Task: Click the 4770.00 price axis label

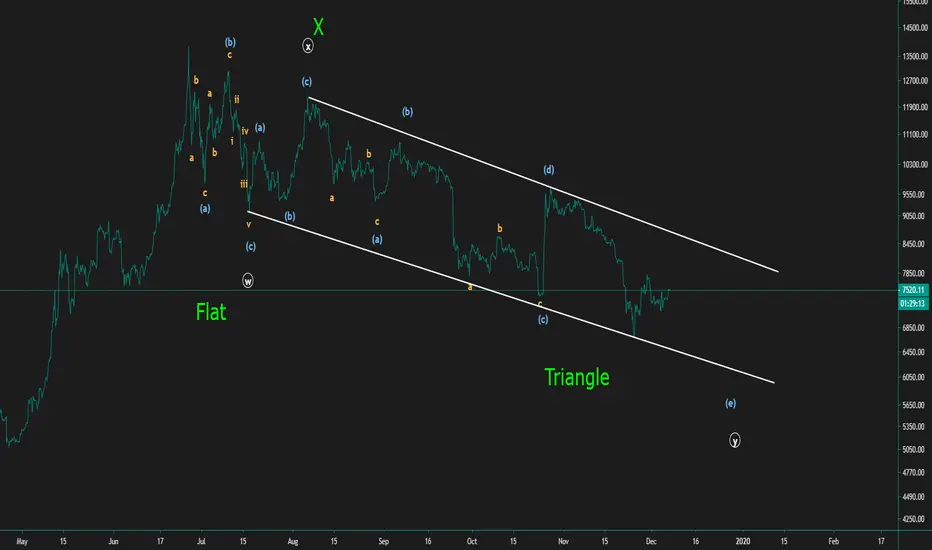Action: (915, 473)
